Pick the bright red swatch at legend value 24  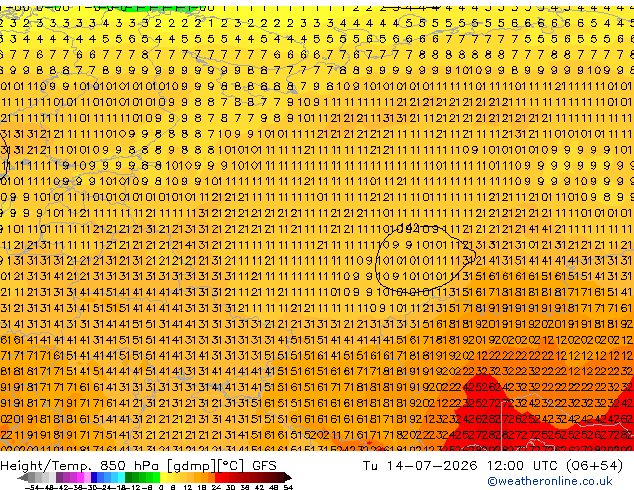pyautogui.click(x=218, y=477)
